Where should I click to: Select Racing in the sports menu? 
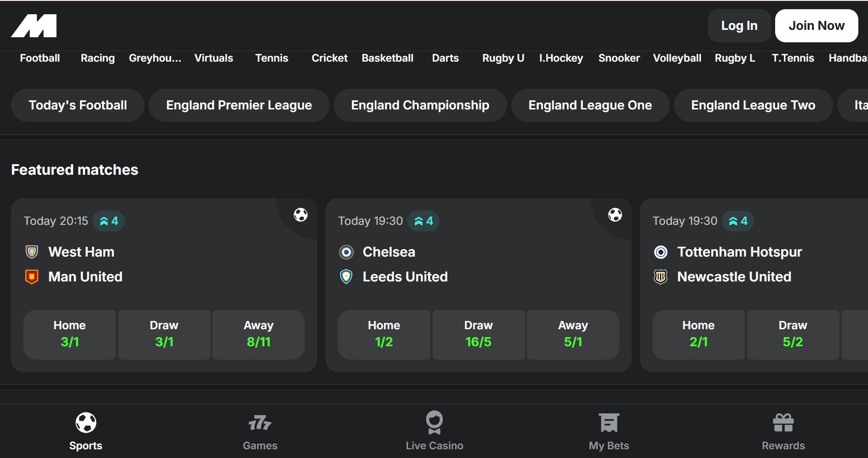97,58
